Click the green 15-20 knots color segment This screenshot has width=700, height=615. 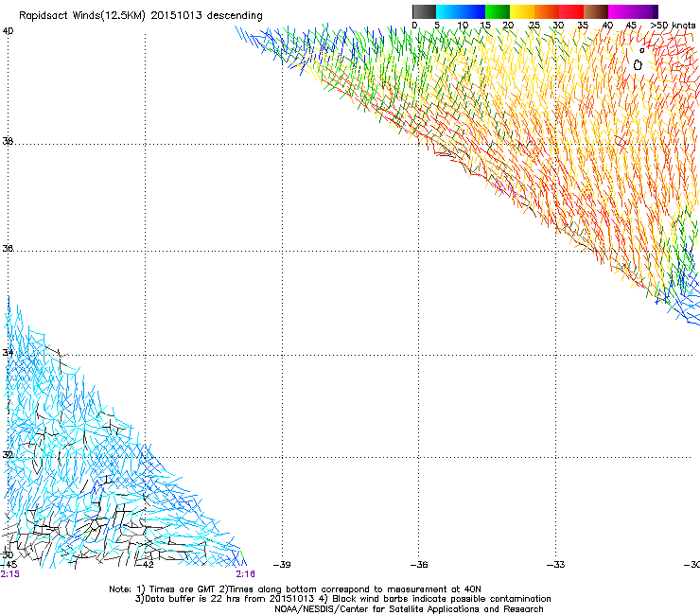(x=498, y=11)
